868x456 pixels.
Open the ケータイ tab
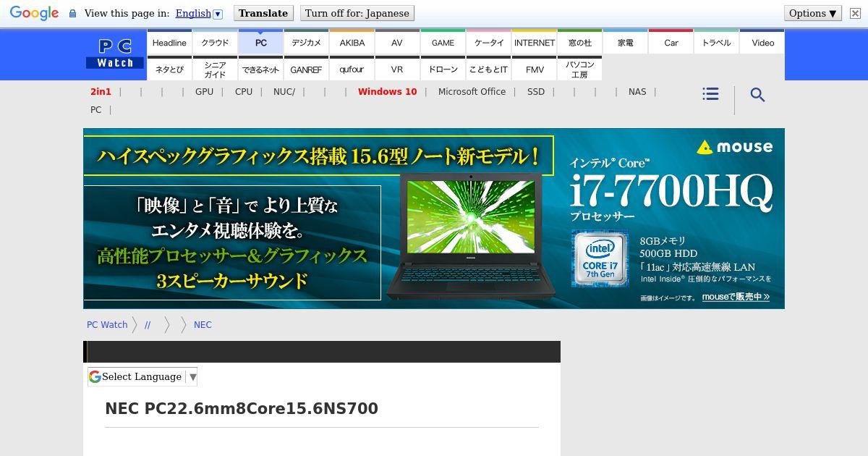(x=488, y=43)
